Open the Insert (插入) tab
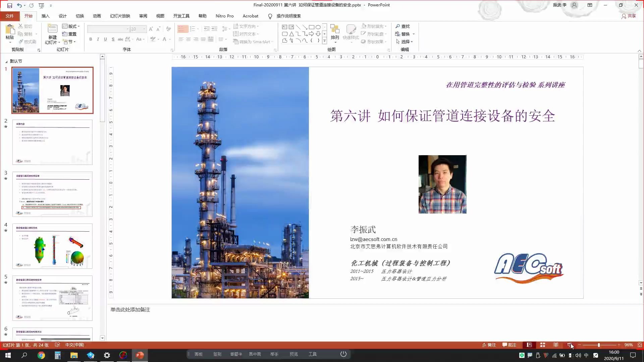Screen dimensions: 644x362 [45, 16]
